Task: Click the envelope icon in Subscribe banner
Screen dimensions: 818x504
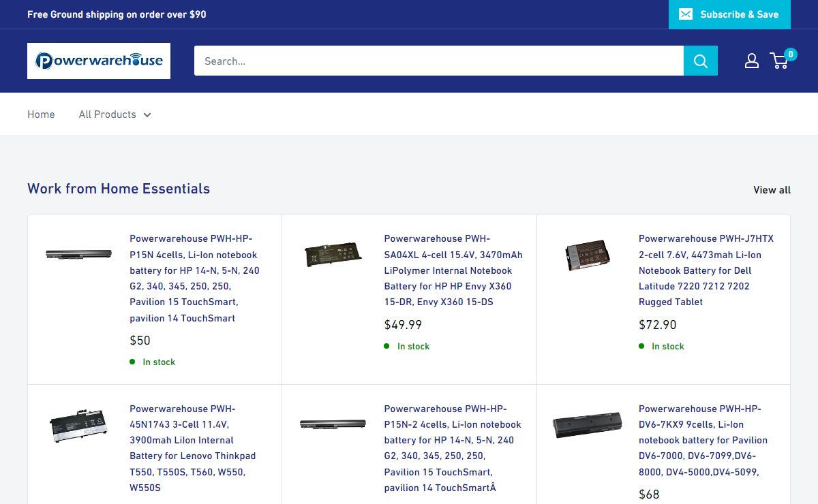Action: coord(686,14)
